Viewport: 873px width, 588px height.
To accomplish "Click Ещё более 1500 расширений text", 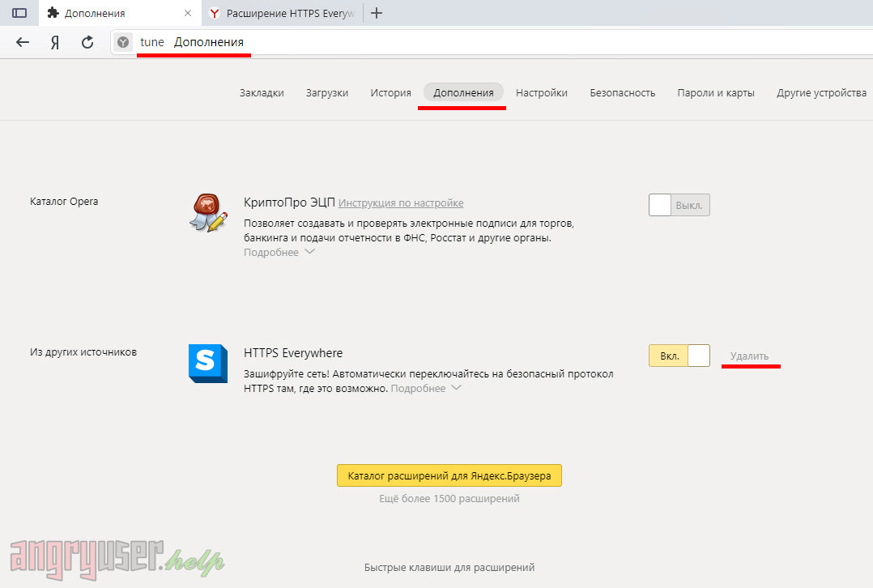I will pos(449,498).
